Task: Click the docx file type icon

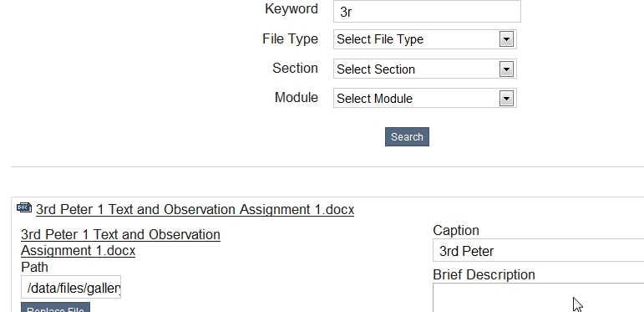Action: coord(24,207)
